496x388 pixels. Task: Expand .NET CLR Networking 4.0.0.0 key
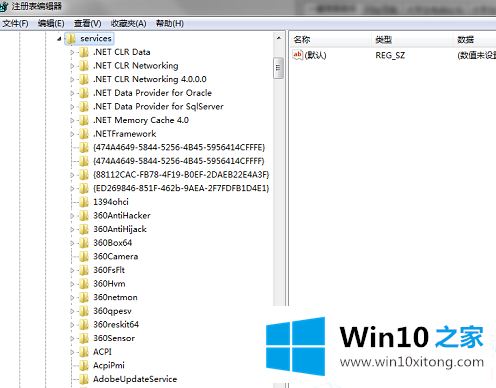pyautogui.click(x=72, y=80)
